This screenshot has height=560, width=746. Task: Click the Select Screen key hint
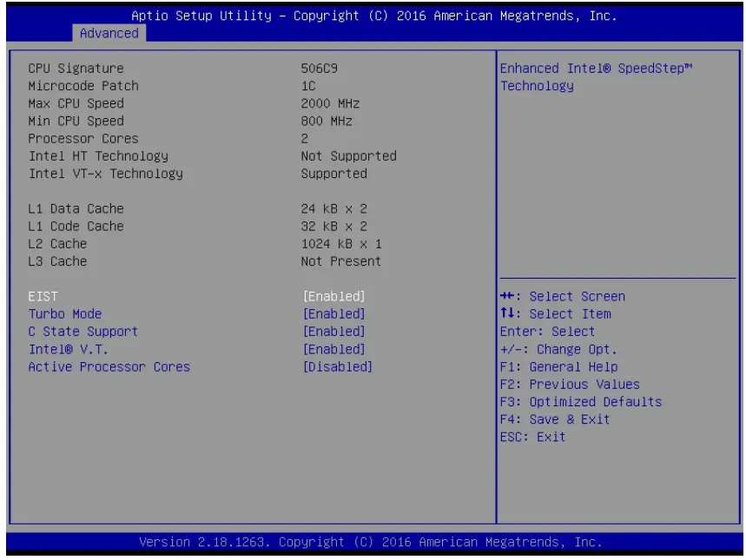click(563, 296)
